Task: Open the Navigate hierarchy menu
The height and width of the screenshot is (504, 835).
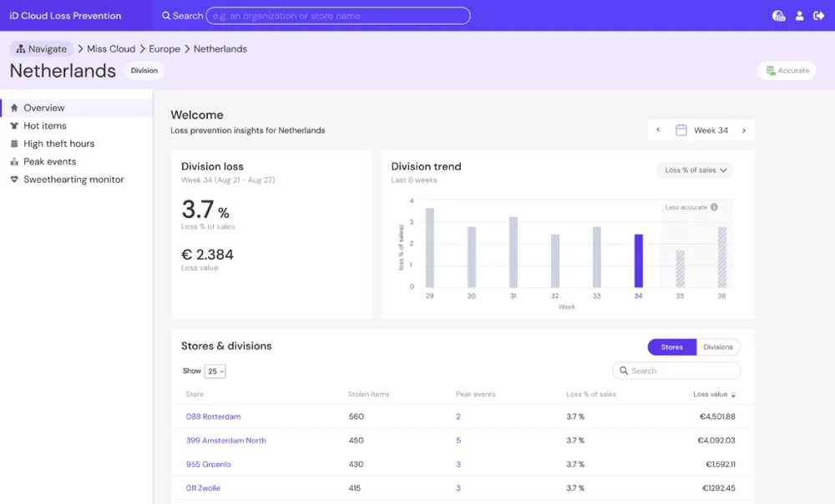Action: point(42,49)
